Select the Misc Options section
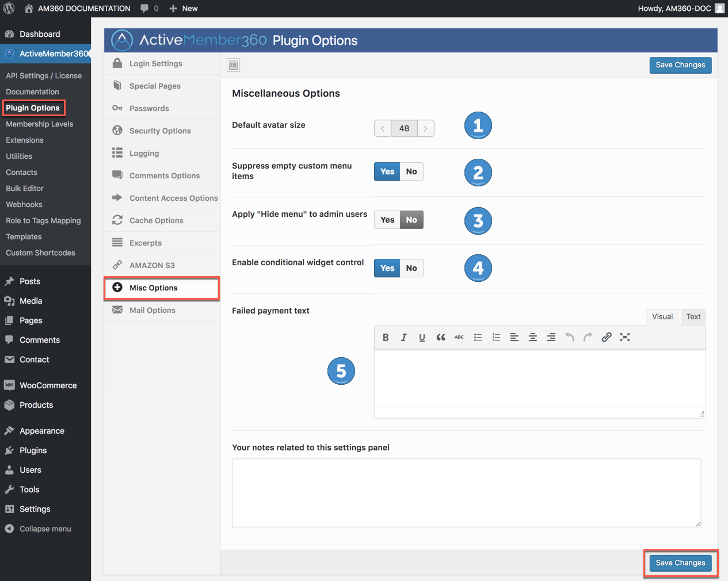 pyautogui.click(x=162, y=288)
